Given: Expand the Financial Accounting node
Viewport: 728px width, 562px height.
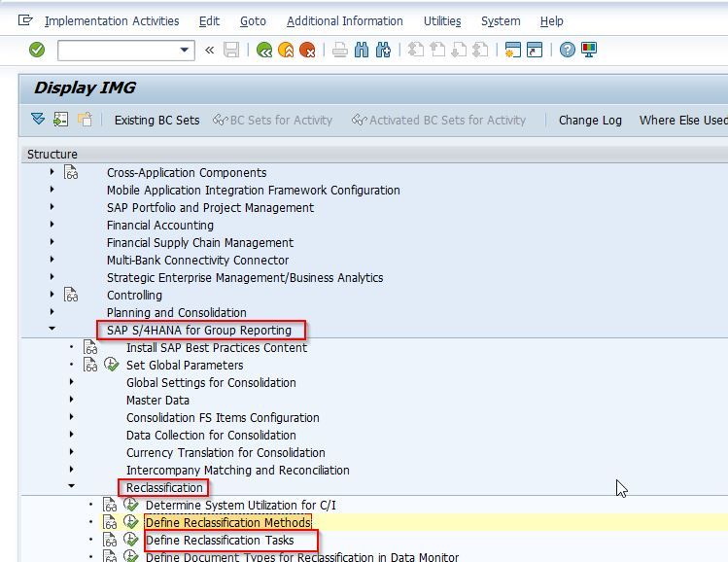Looking at the screenshot, I should pyautogui.click(x=52, y=225).
